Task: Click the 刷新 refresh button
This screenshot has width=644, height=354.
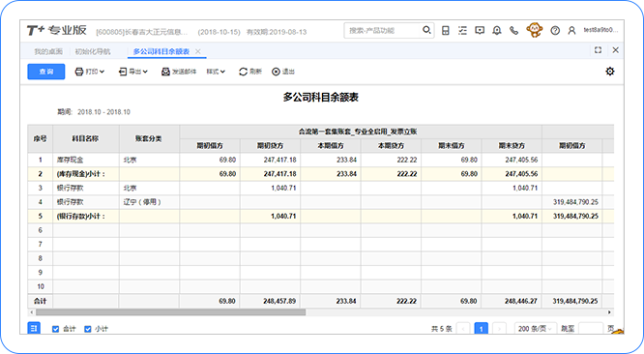Action: [250, 72]
